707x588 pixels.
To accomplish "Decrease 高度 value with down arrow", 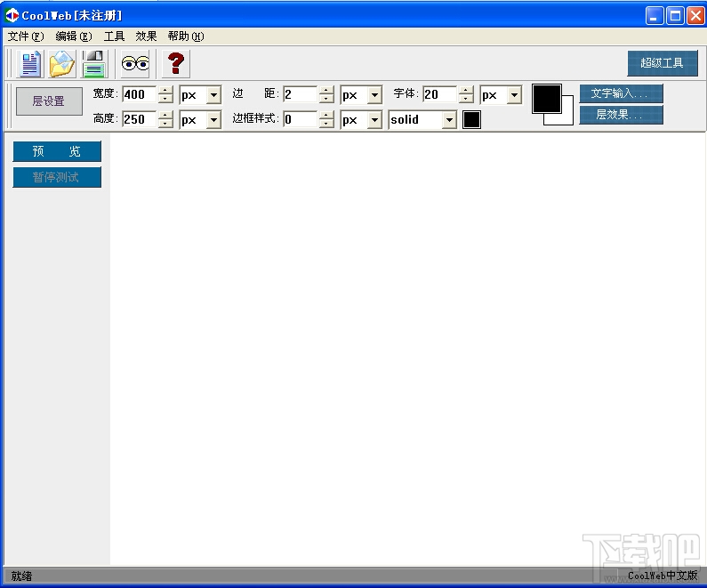I will (x=165, y=124).
